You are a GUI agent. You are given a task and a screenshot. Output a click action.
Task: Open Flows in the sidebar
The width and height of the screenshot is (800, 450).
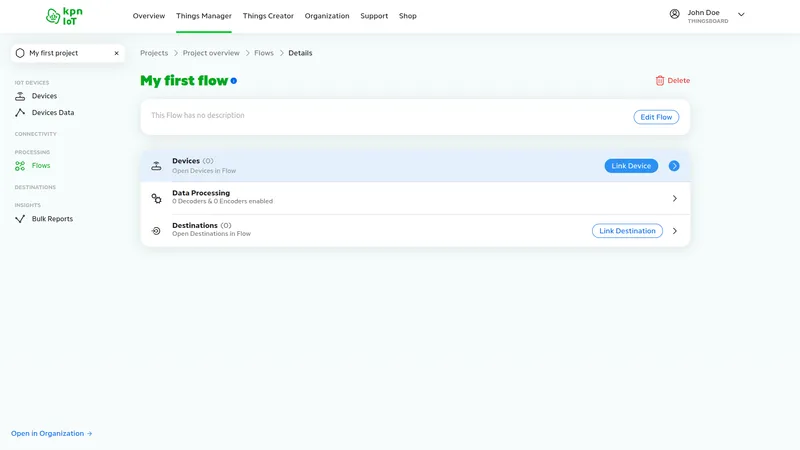tap(41, 165)
